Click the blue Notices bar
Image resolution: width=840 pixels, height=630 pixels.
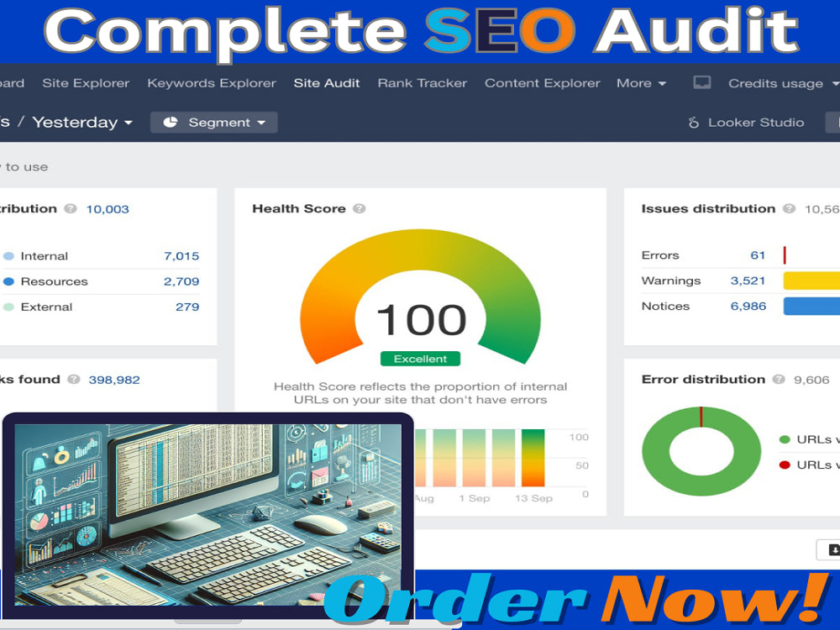tap(811, 306)
